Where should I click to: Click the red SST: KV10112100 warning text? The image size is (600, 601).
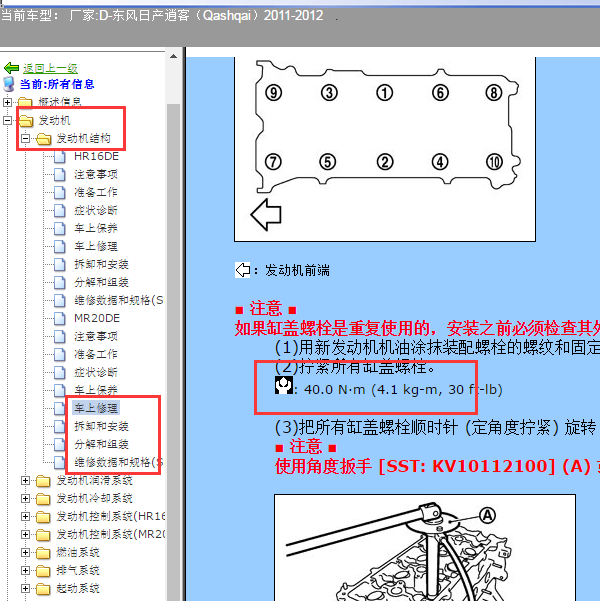437,466
